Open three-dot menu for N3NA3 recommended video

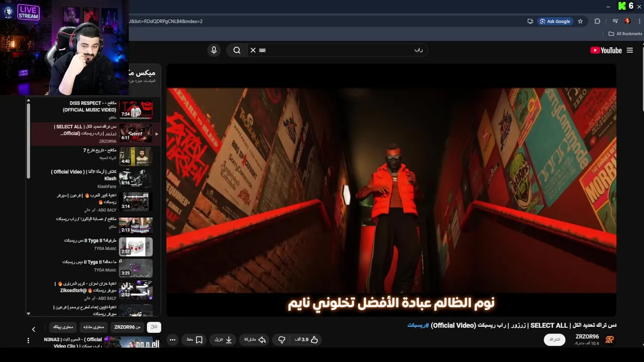28,340
